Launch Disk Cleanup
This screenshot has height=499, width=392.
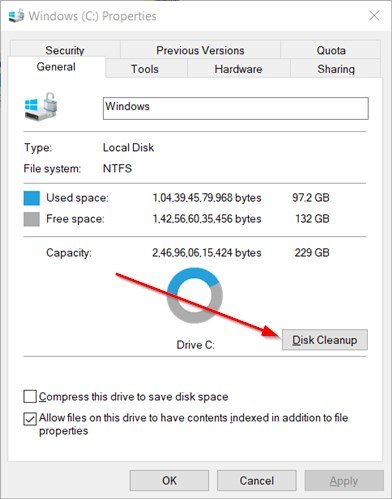pos(325,340)
